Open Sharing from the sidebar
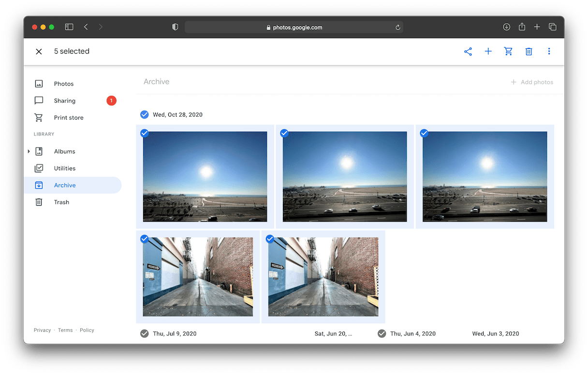Viewport: 588px width, 375px height. pos(64,101)
